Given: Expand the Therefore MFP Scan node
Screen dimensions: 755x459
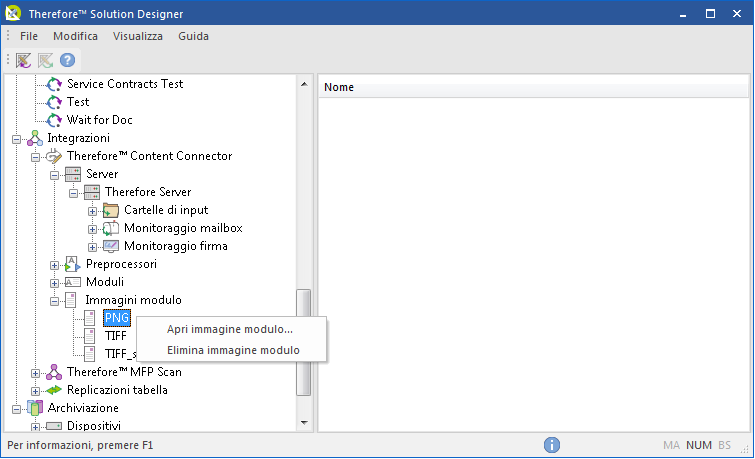Looking at the screenshot, I should 36,374.
